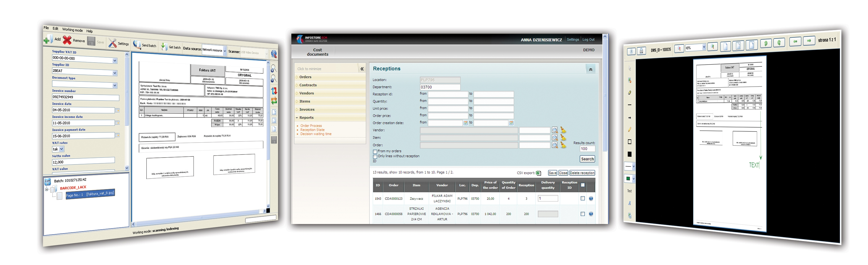Export results using CSV export icon
Screen dimensions: 868x265
pos(538,173)
